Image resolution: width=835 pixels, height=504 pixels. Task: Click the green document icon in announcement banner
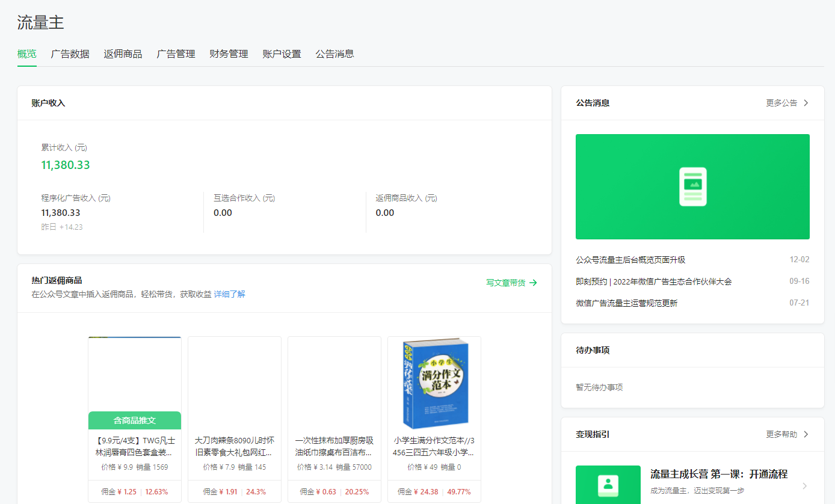click(692, 186)
